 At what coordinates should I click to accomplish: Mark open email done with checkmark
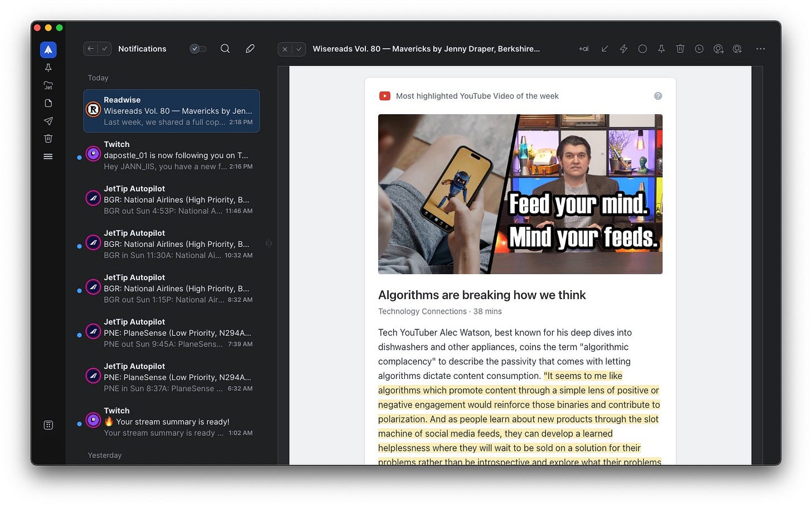point(299,49)
